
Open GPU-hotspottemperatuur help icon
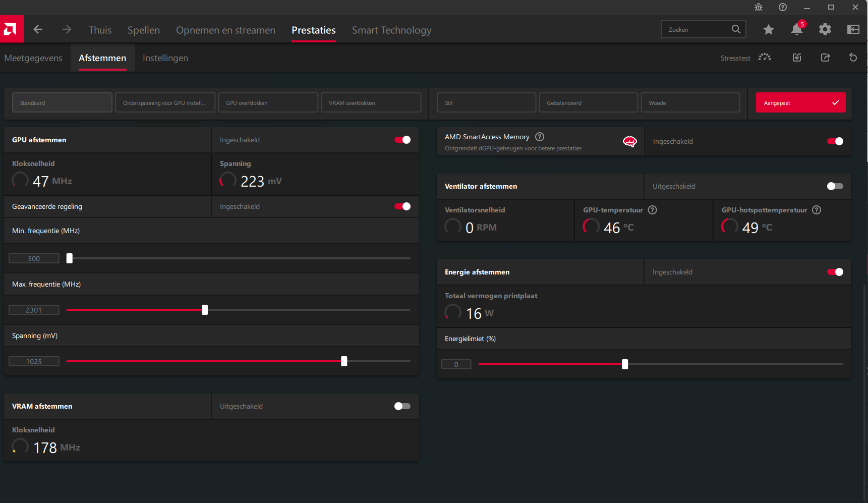tap(817, 210)
